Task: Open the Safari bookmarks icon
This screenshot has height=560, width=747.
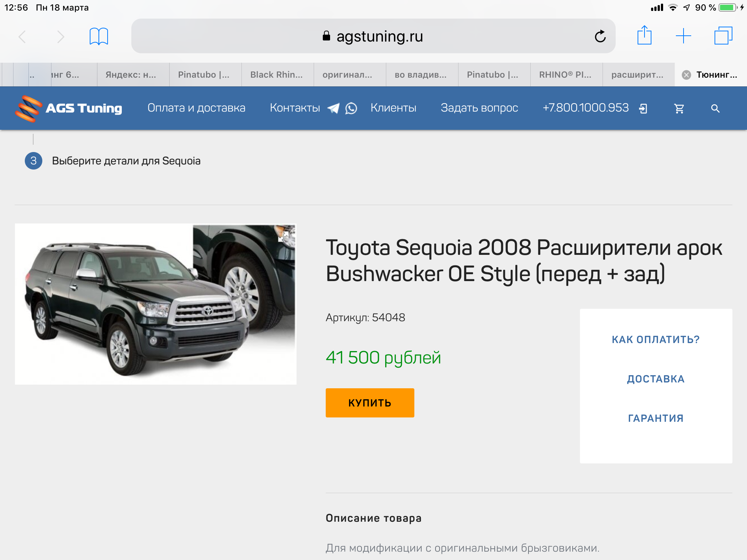Action: click(x=98, y=36)
